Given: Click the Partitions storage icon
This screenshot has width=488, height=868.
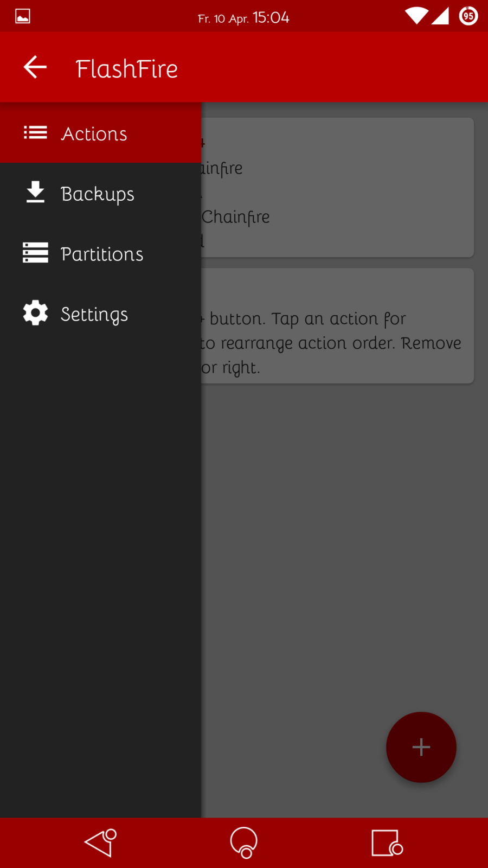Looking at the screenshot, I should click(35, 253).
